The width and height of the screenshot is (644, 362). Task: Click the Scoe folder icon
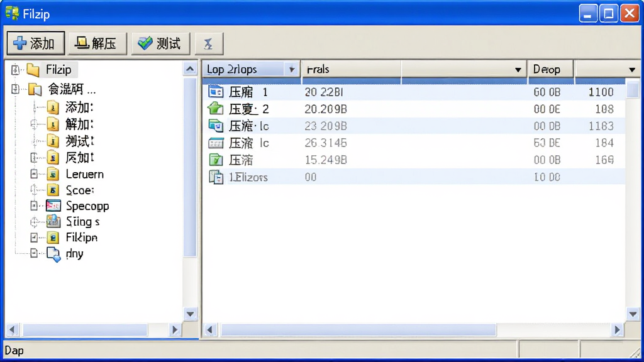point(53,190)
